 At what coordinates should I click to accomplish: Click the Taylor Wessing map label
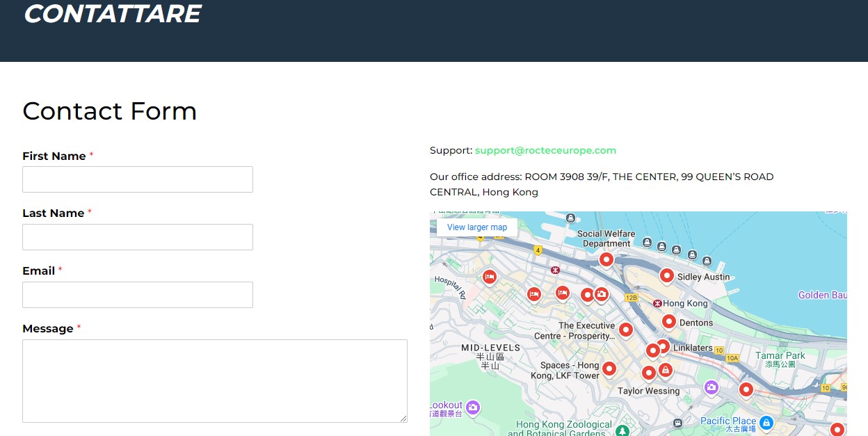[x=648, y=391]
